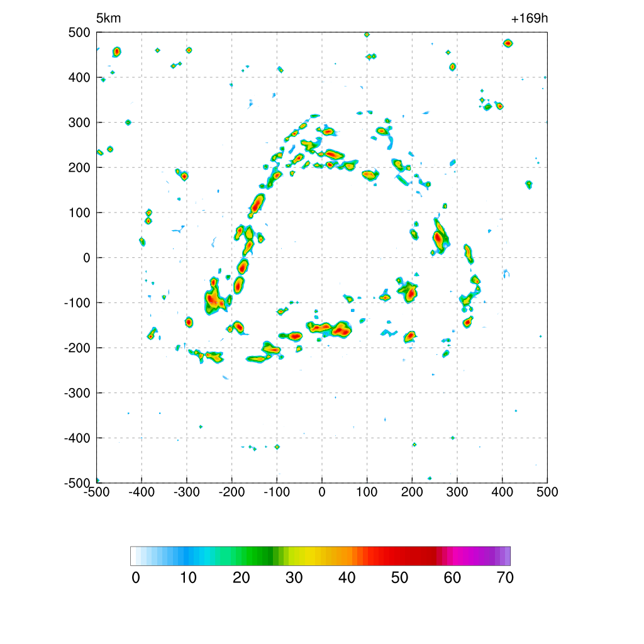The width and height of the screenshot is (644, 644).
Task: Select the y-axis tick label -200
Action: [x=77, y=348]
